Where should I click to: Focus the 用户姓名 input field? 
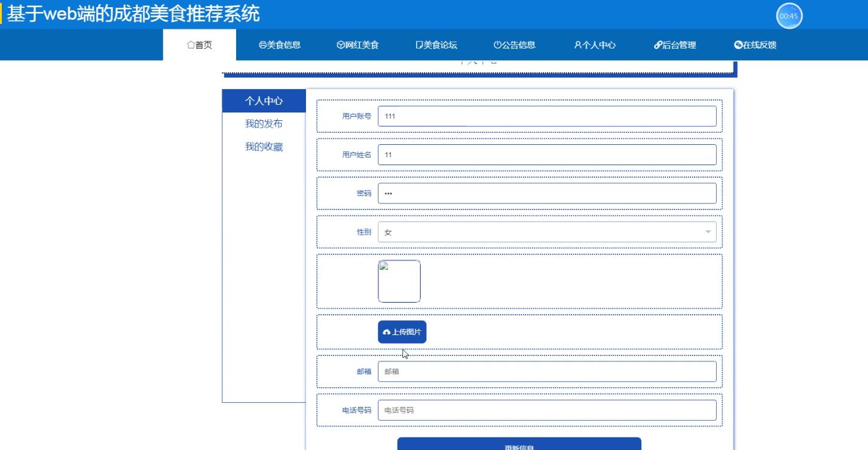tap(547, 154)
